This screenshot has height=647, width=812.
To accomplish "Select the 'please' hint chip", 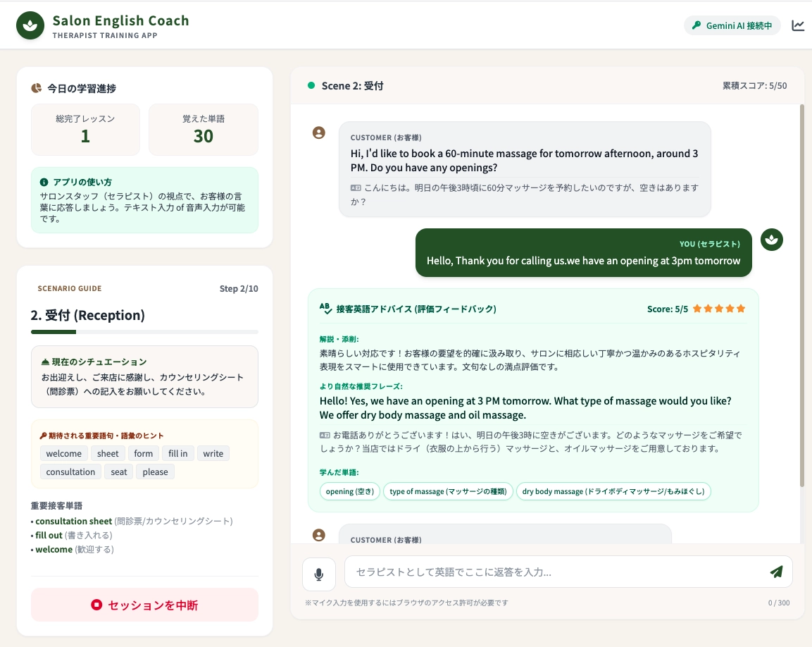I will [x=156, y=472].
